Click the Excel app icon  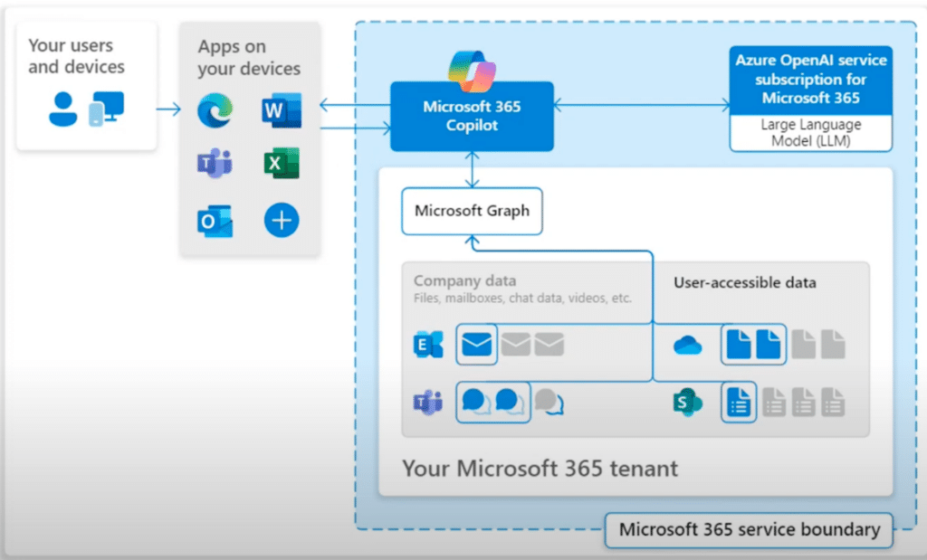[281, 164]
